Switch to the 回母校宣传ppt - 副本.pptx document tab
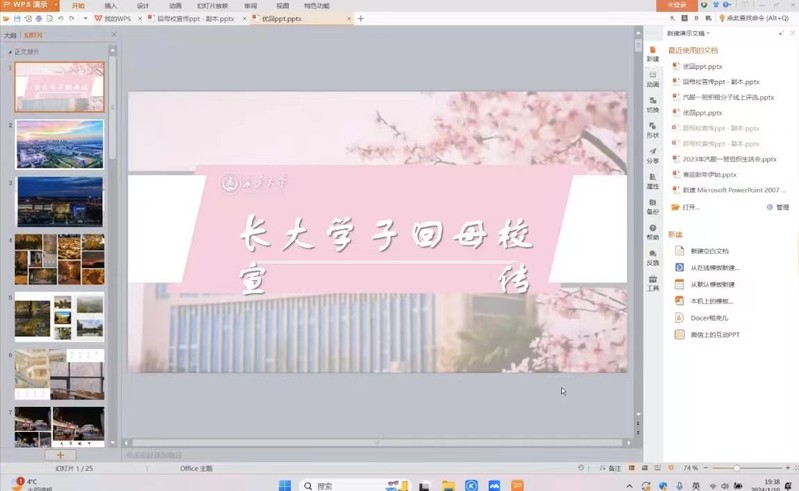This screenshot has height=491, width=799. tap(196, 19)
